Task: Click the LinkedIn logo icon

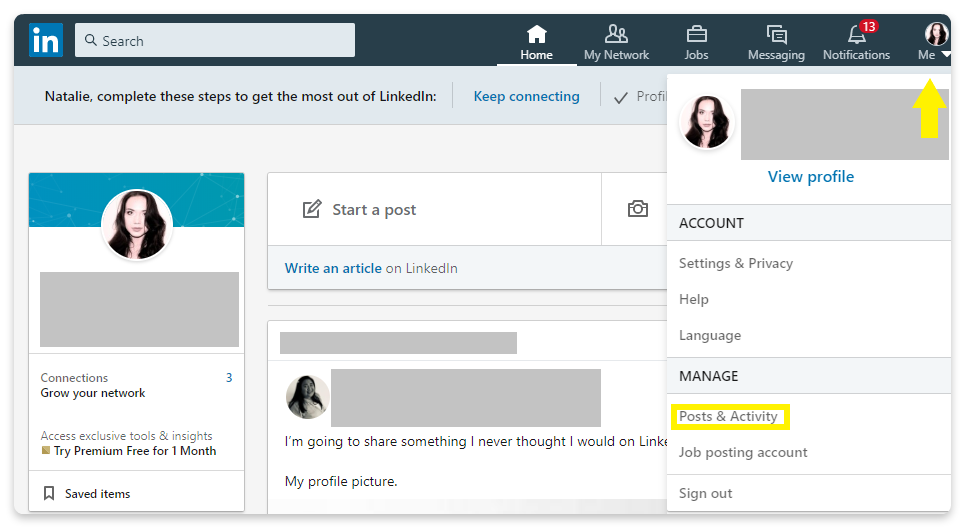Action: coord(46,40)
